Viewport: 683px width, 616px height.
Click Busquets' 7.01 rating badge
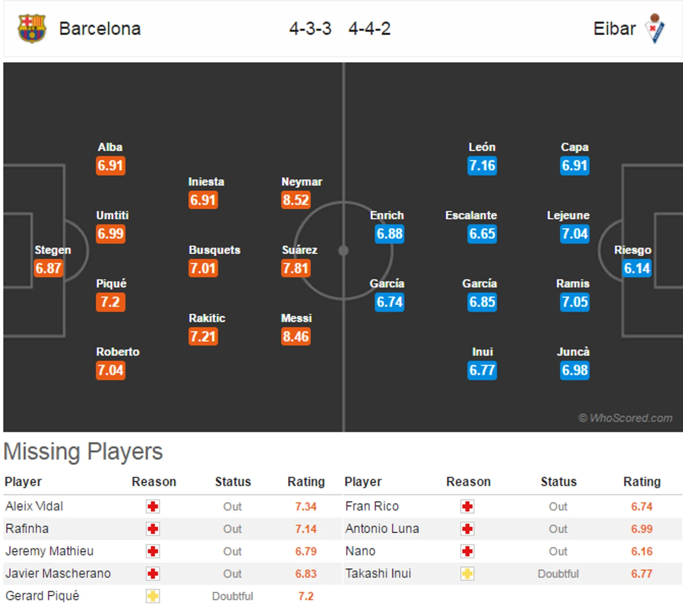[203, 269]
